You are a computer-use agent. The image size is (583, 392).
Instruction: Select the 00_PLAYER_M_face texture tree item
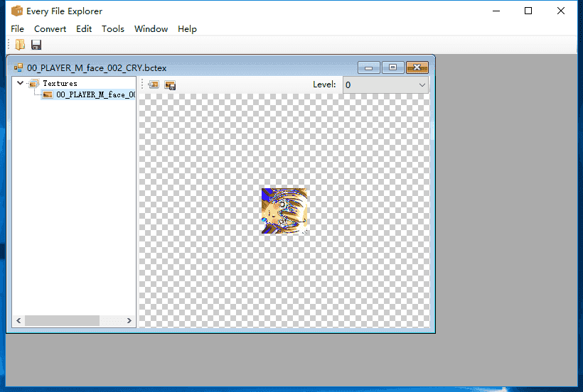click(95, 94)
